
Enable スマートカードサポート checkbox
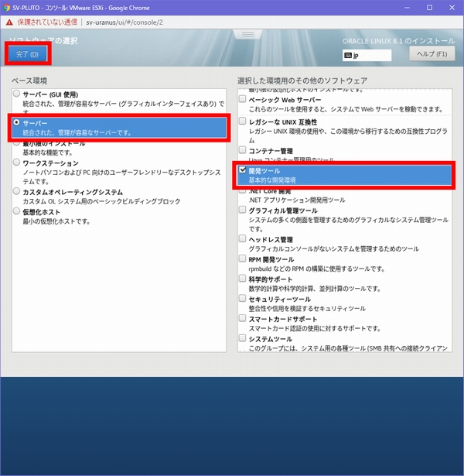pos(242,318)
